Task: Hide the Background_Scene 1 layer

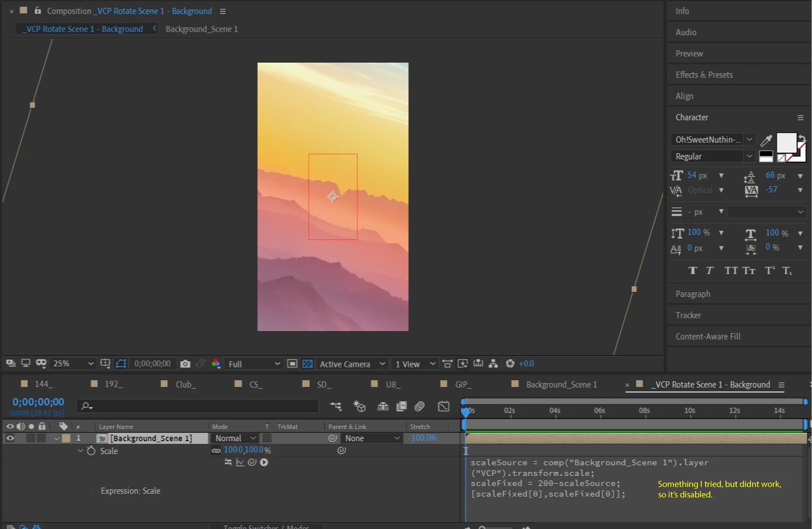Action: [x=10, y=438]
